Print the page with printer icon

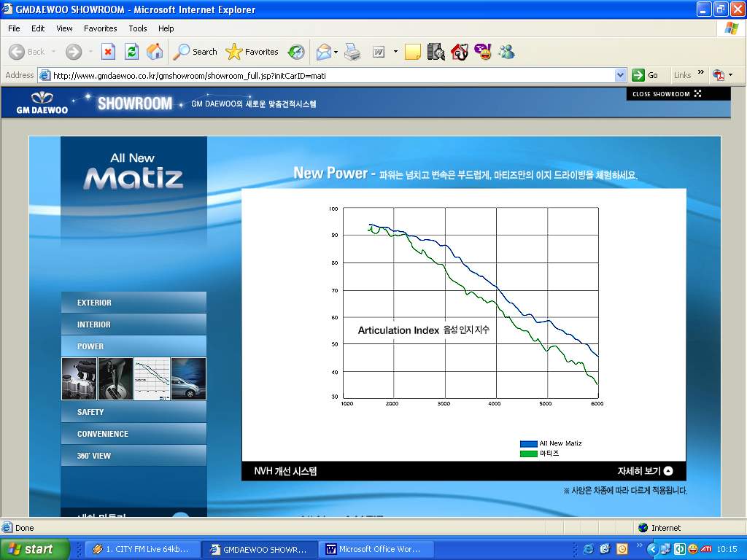tap(352, 52)
